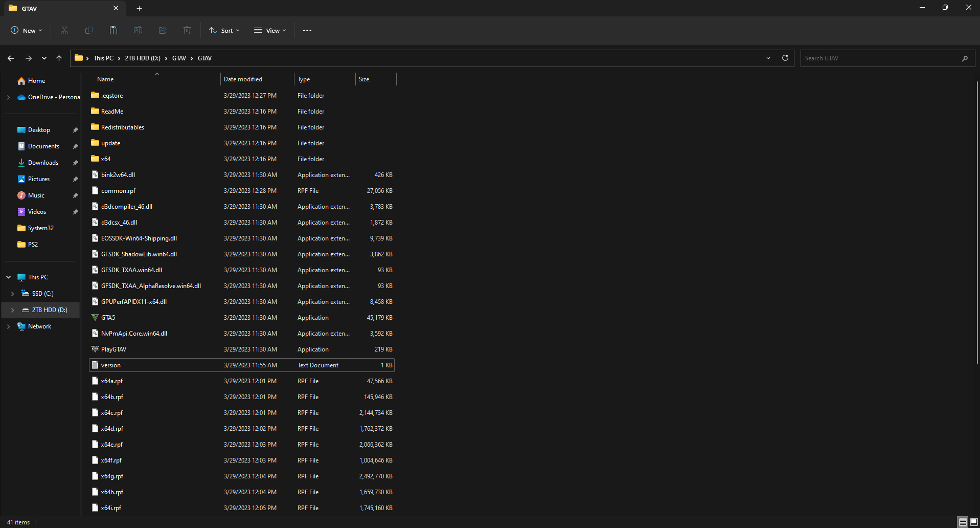Open the Sort dropdown
This screenshot has width=980, height=528.
coord(224,30)
